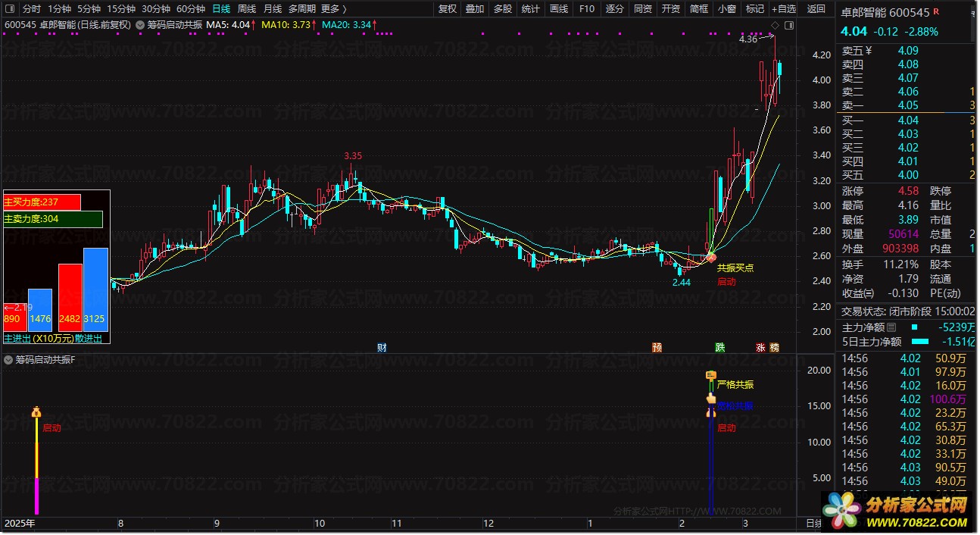Open 多周期 multi-period view

[302, 9]
